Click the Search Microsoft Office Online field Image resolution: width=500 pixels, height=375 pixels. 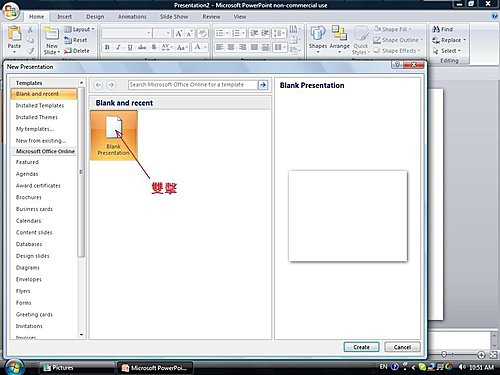tap(193, 85)
